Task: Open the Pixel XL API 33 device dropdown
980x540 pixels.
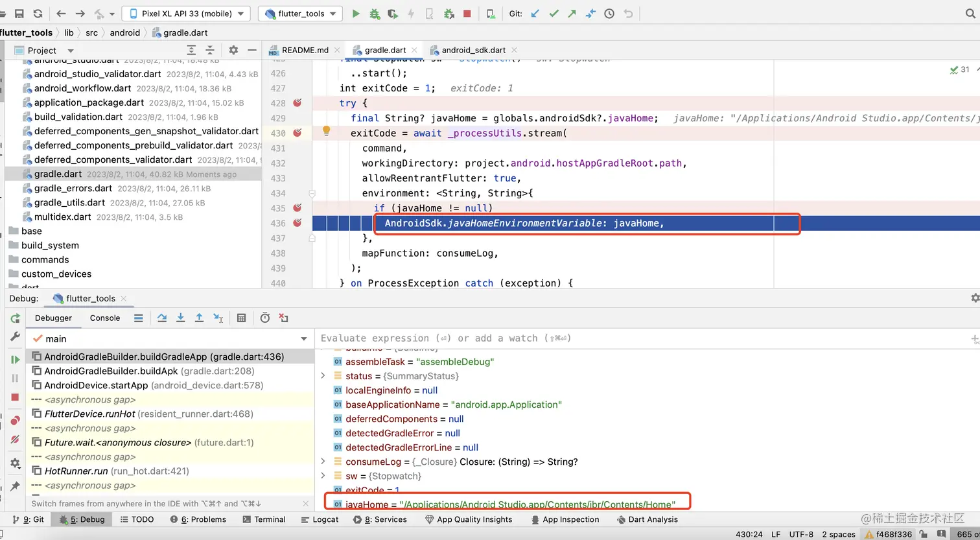Action: (186, 14)
